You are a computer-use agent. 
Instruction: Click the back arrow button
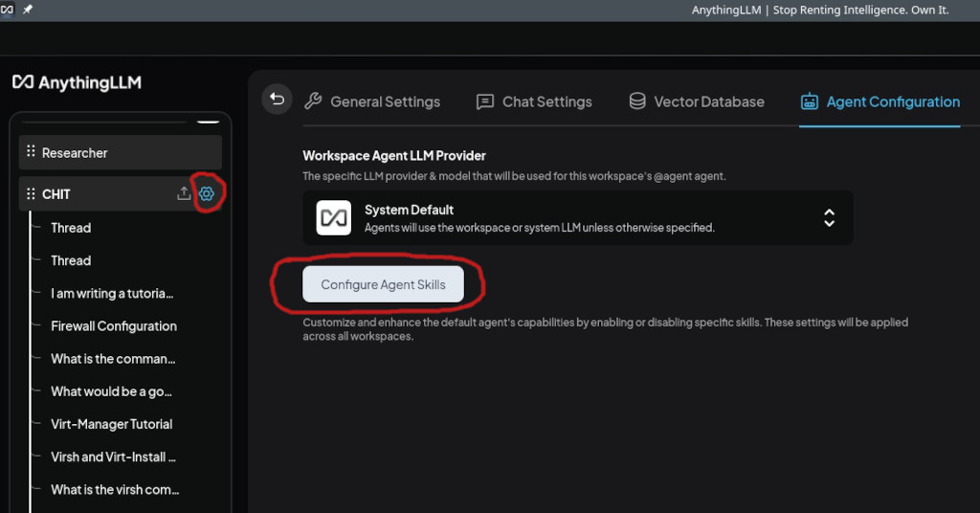click(x=277, y=100)
